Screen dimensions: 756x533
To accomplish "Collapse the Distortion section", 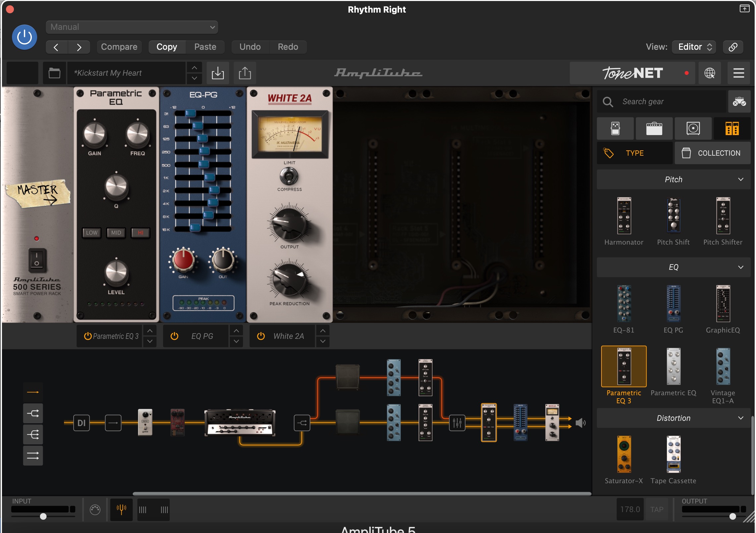I will click(x=673, y=418).
